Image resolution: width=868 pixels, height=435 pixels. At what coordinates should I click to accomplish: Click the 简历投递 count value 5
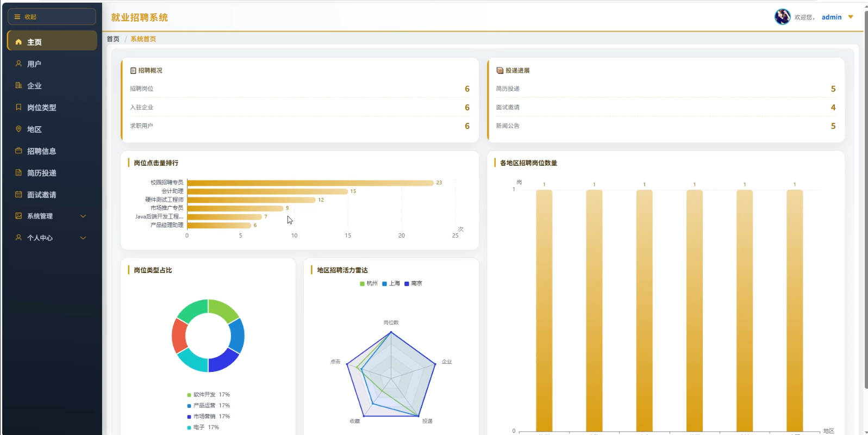tap(833, 89)
